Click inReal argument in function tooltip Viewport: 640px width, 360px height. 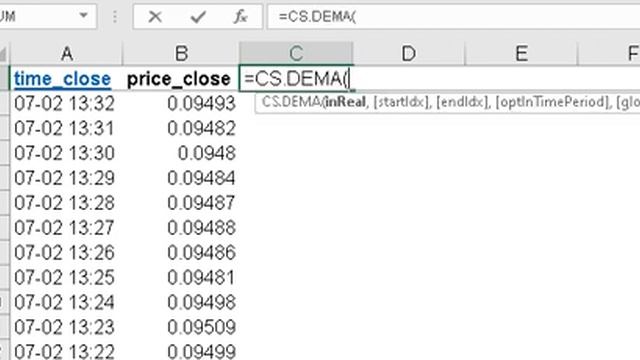(x=345, y=102)
